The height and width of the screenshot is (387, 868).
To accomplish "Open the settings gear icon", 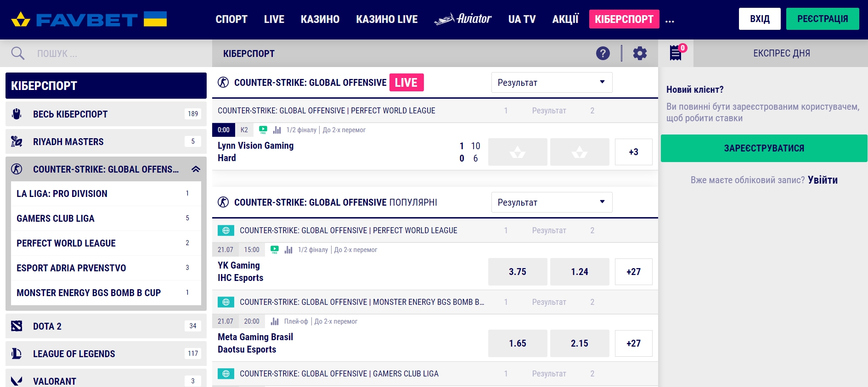I will (640, 53).
